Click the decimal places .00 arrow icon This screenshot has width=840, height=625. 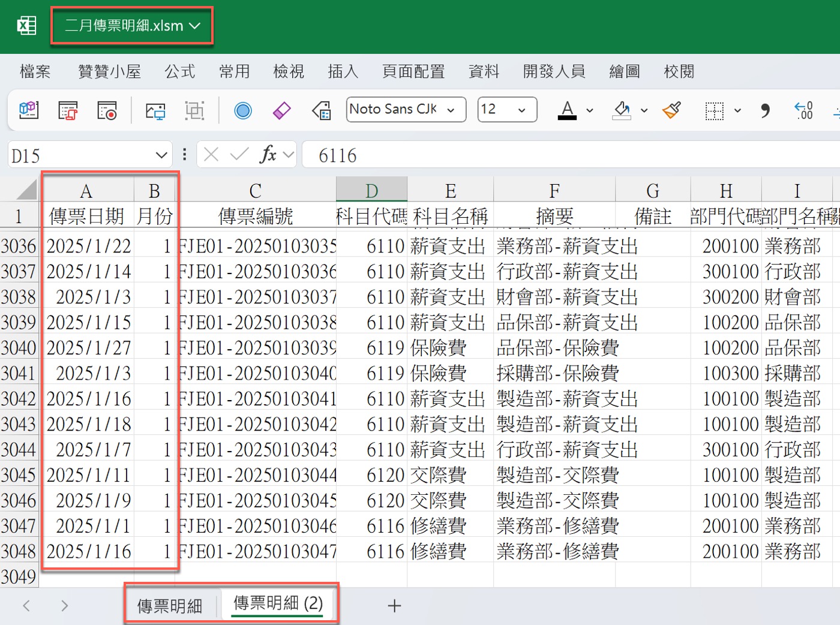click(803, 110)
